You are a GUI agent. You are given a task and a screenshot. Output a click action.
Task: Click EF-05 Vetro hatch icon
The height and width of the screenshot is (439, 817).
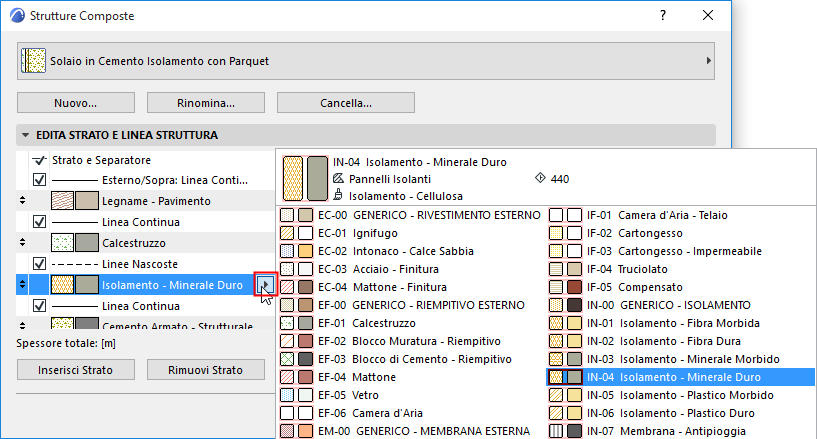click(x=287, y=395)
